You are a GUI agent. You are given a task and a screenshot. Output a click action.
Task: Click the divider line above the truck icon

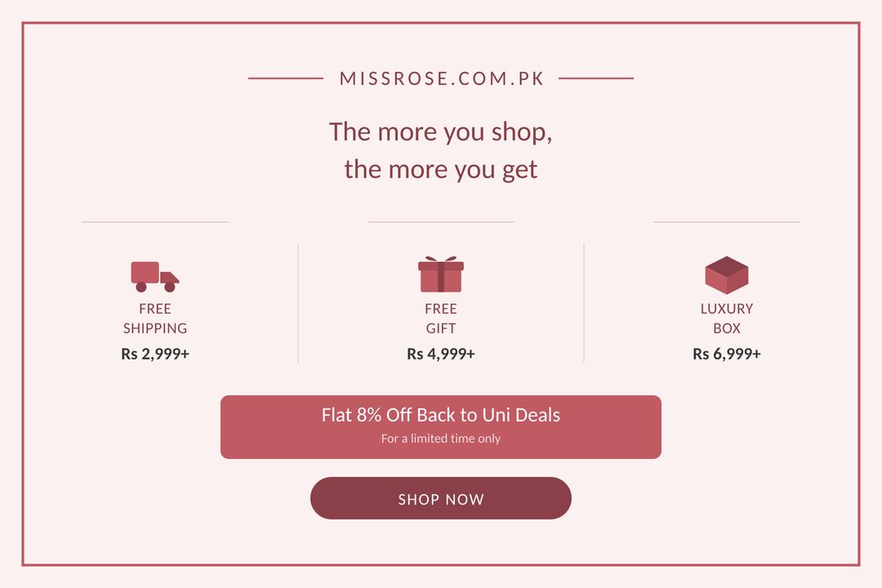pyautogui.click(x=155, y=222)
